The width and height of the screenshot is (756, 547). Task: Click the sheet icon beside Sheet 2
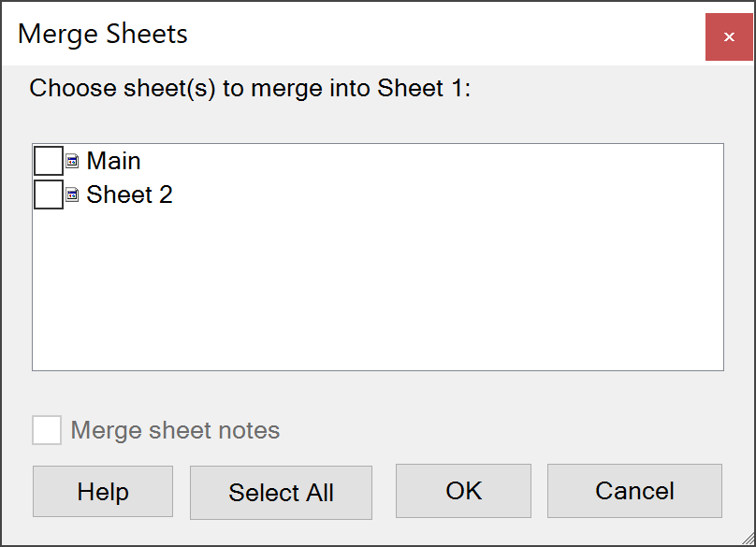click(x=72, y=195)
